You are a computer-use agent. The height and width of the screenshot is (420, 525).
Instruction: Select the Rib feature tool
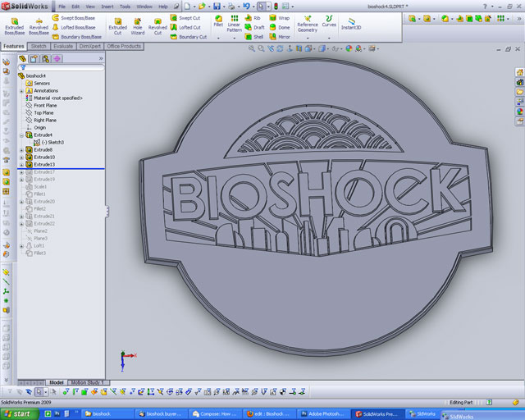click(253, 18)
